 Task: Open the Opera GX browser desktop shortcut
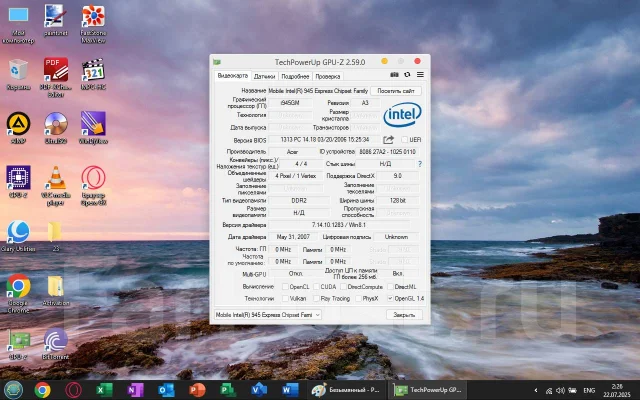pyautogui.click(x=93, y=186)
